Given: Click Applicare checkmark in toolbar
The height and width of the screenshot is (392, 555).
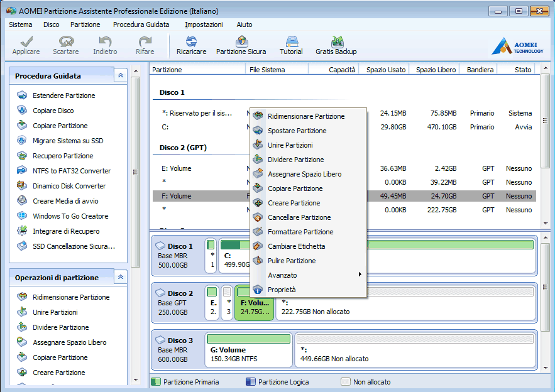Looking at the screenshot, I should pos(26,45).
